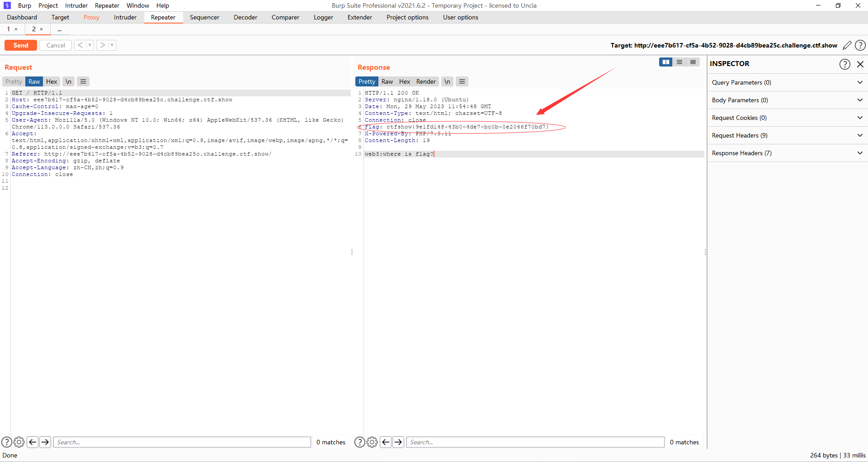Close Repeater tab 2
The width and height of the screenshot is (868, 462).
(42, 29)
